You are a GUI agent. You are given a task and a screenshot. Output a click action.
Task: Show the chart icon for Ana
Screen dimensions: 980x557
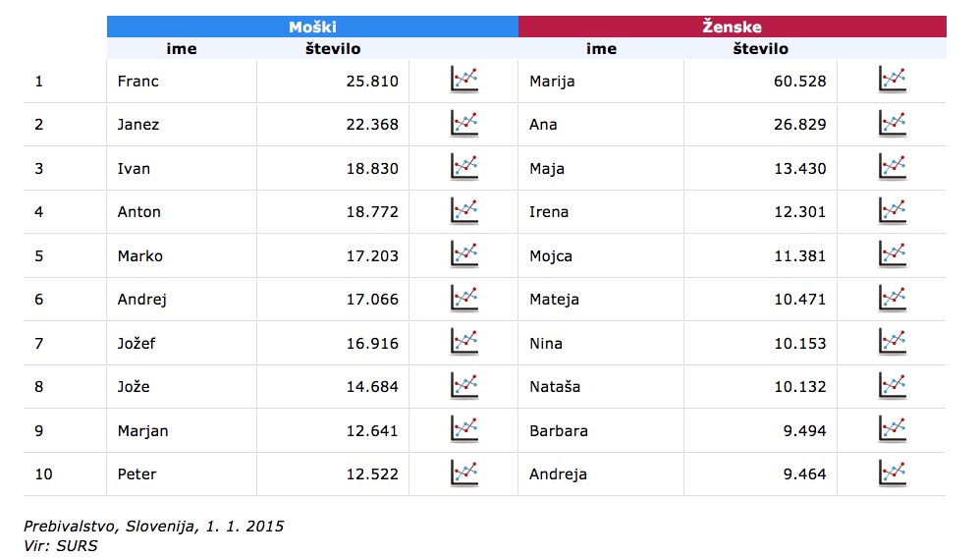coord(893,124)
